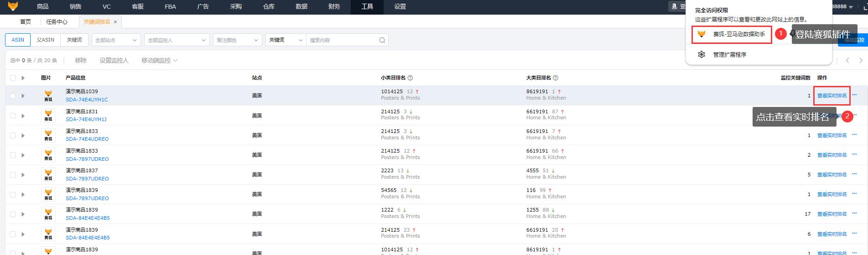
Task: Check the box for the row ranked 1222
Action: pos(13,214)
